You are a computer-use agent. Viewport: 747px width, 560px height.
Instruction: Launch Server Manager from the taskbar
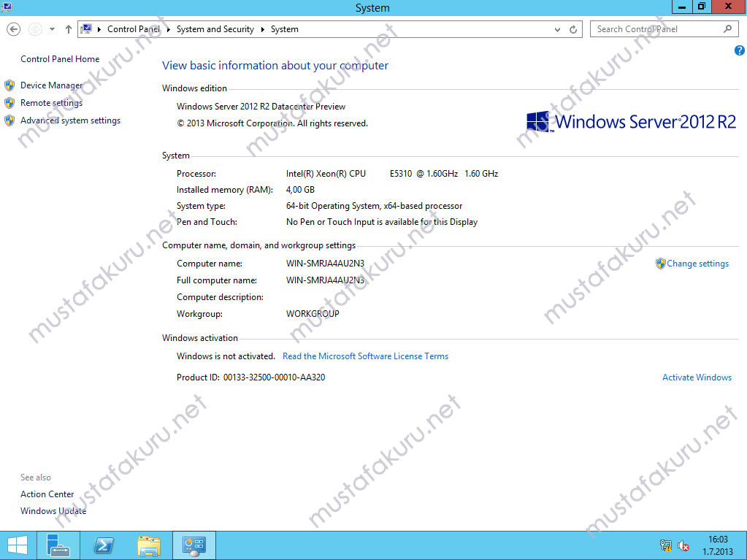[58, 545]
